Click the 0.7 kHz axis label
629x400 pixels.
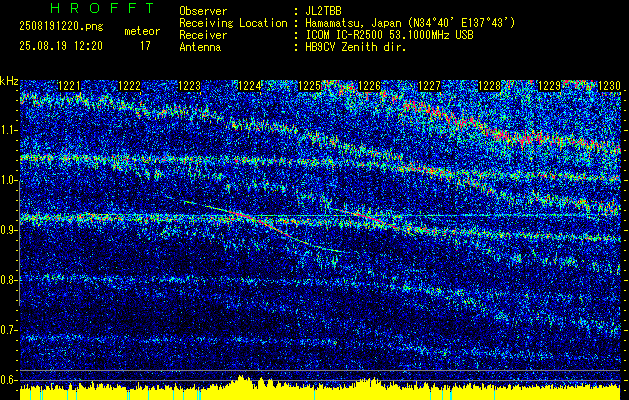(x=8, y=330)
